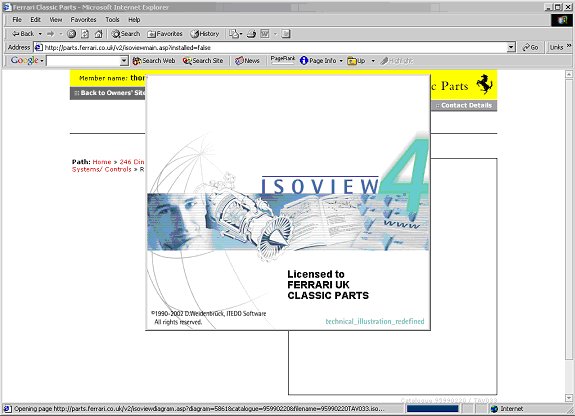Open the History toolbar button
This screenshot has width=575, height=416.
click(205, 34)
